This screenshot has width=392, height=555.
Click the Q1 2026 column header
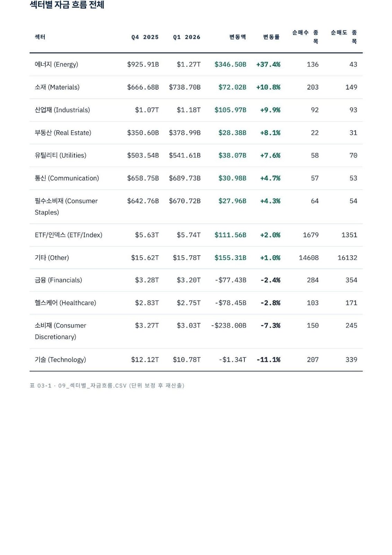point(187,37)
